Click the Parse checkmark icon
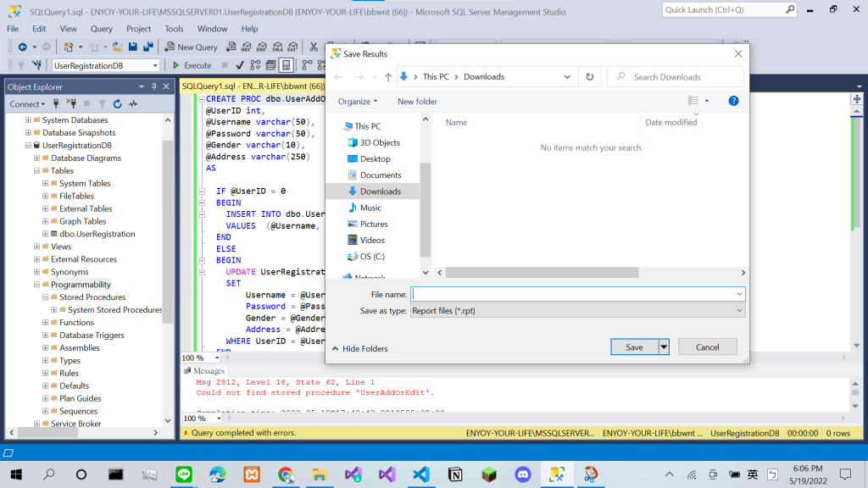 coord(240,65)
